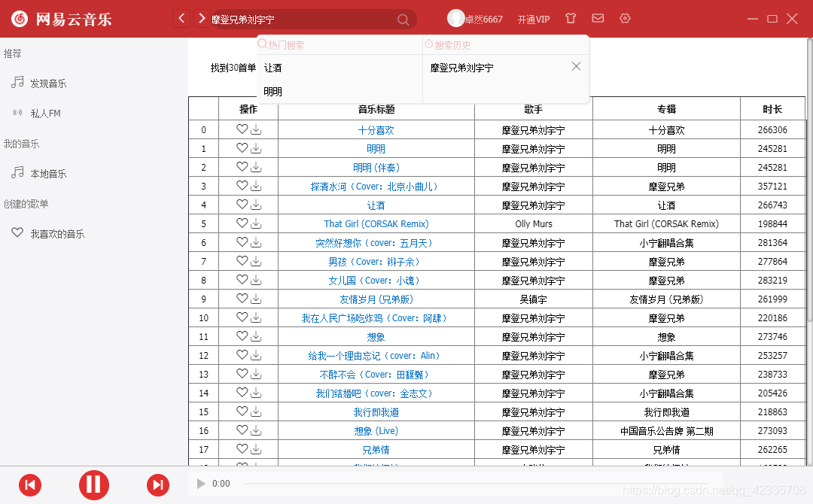Open song link 我们结婚吧 (cover: 金志文)
This screenshot has width=813, height=504.
click(x=376, y=393)
